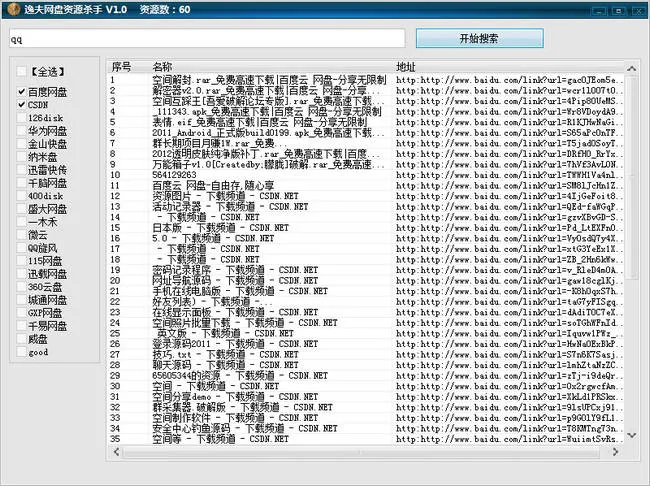Uncheck the 百度网盘 checkbox
This screenshot has width=650, height=486.
(22, 92)
